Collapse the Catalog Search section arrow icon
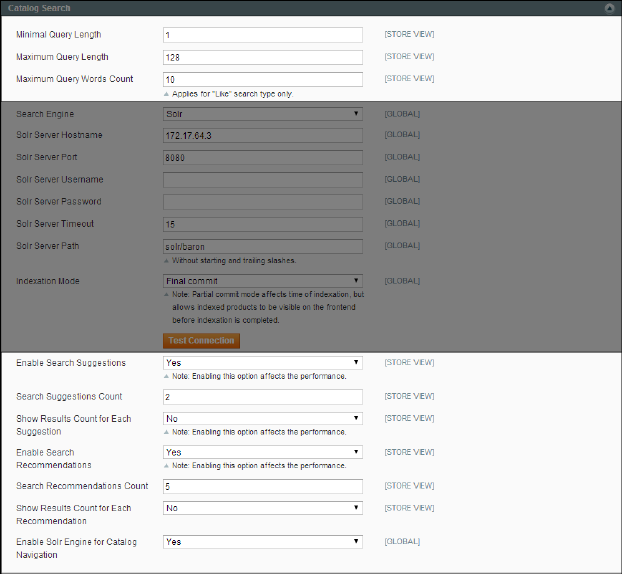Viewport: 622px width, 574px height. tap(609, 7)
